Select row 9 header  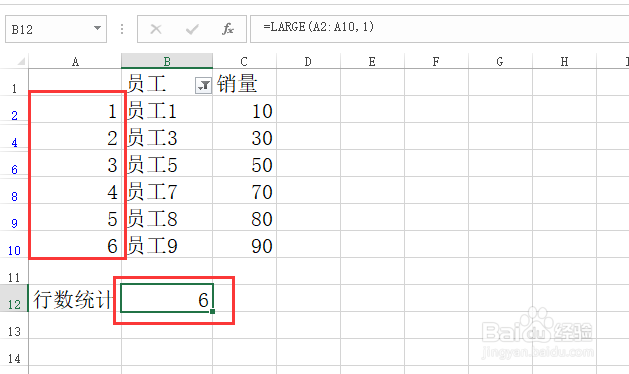[x=14, y=217]
